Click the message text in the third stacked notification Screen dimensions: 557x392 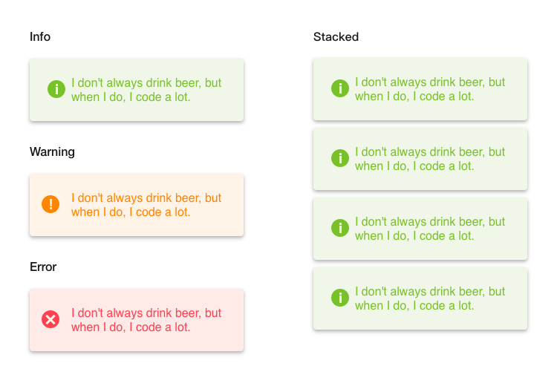(x=430, y=229)
